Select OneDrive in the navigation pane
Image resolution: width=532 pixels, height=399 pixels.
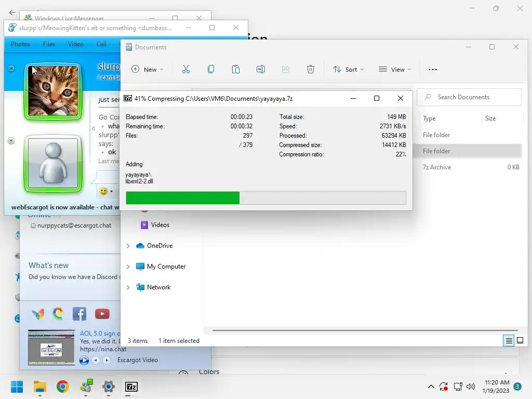click(x=154, y=246)
